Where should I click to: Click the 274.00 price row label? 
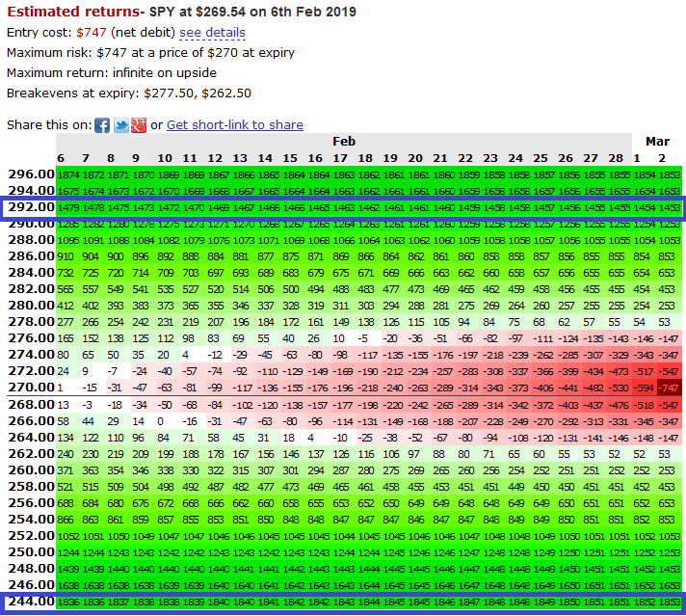pos(31,354)
